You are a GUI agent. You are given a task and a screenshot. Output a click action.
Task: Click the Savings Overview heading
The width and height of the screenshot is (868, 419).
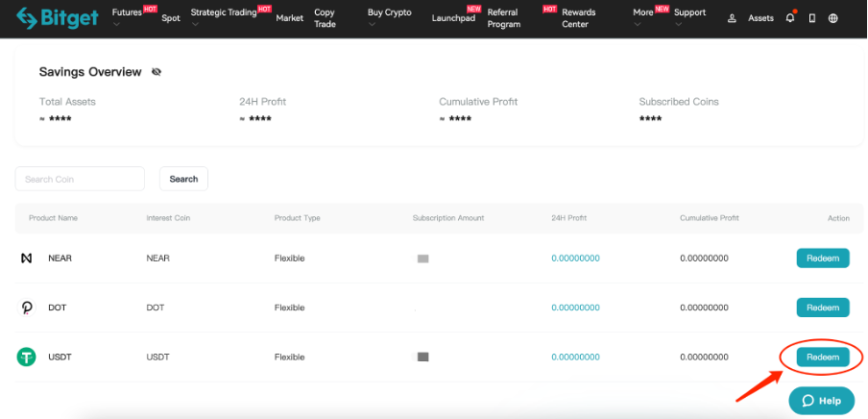click(x=90, y=72)
